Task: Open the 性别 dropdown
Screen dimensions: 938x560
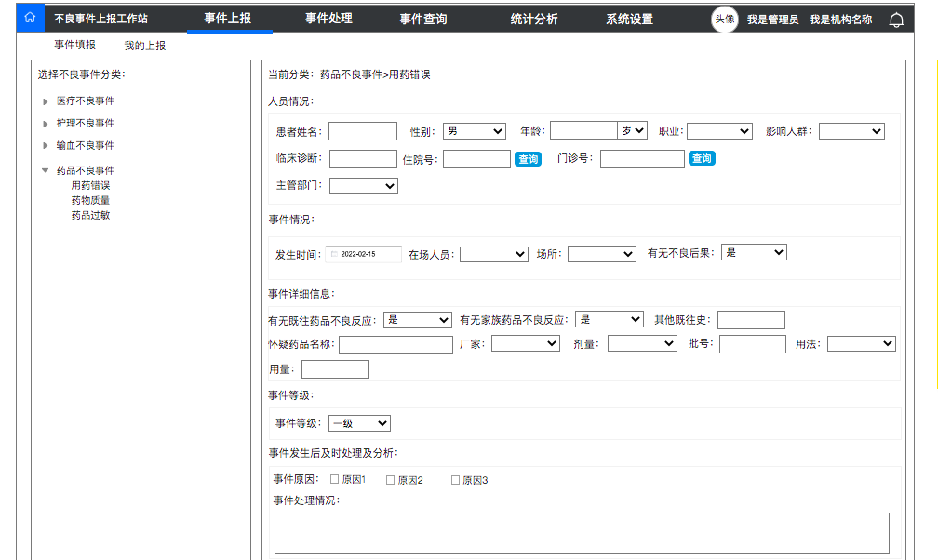Action: coord(475,131)
